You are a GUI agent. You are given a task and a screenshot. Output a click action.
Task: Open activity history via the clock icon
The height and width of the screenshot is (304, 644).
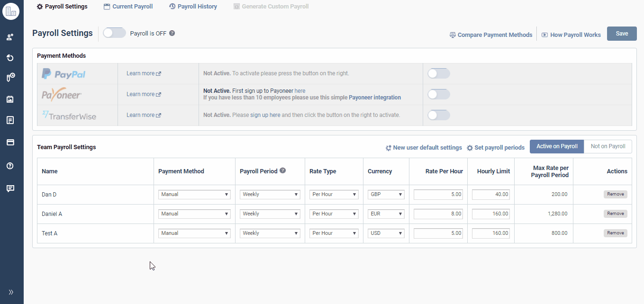11,58
